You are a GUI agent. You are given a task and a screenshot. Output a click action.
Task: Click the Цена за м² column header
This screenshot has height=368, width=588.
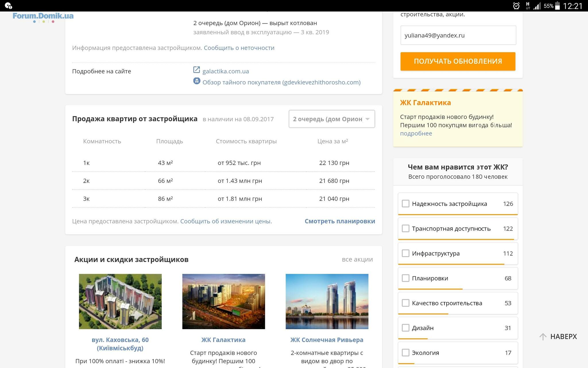pos(333,141)
